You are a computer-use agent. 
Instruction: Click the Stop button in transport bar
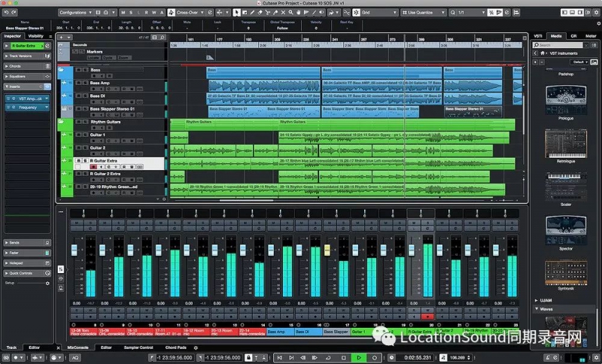pyautogui.click(x=344, y=357)
